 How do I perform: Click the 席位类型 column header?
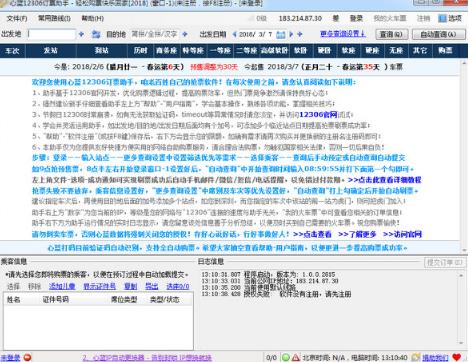(x=124, y=299)
